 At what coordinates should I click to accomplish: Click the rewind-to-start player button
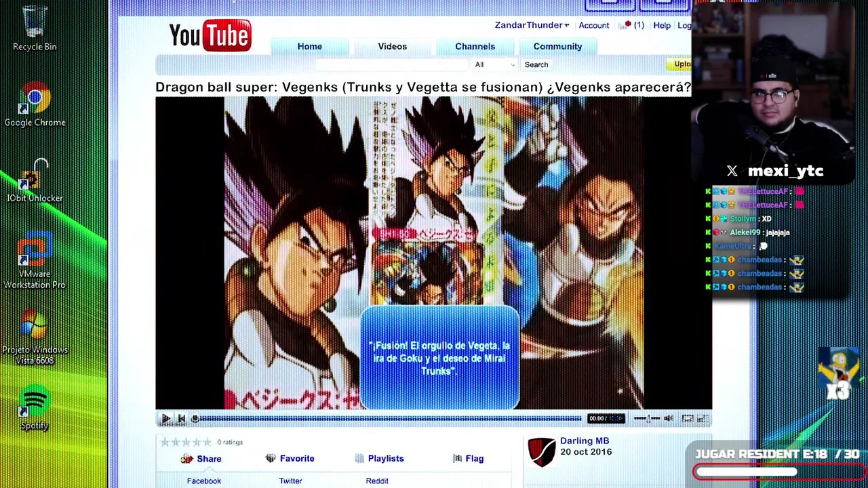[x=181, y=419]
